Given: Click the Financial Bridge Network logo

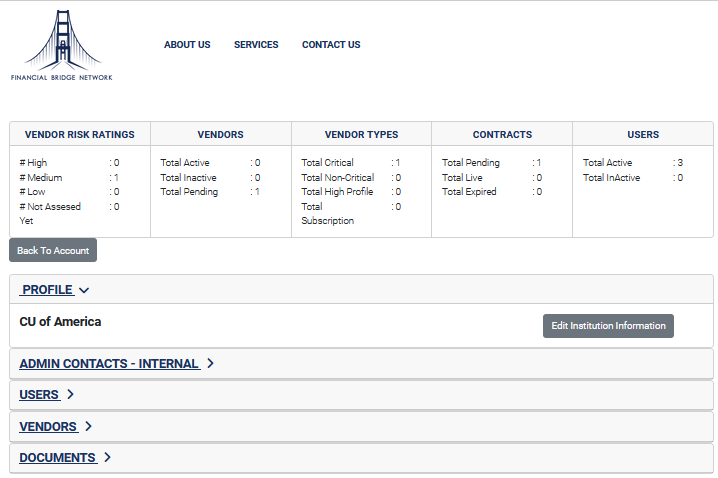Looking at the screenshot, I should click(62, 45).
